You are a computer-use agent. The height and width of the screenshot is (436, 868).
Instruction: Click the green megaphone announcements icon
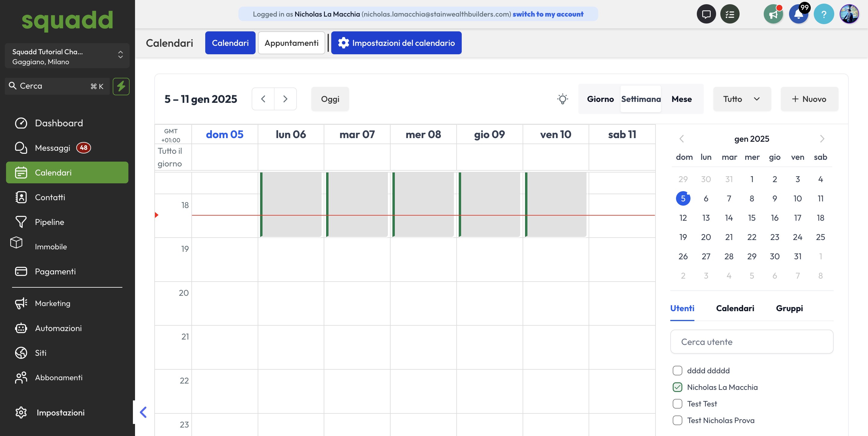773,14
